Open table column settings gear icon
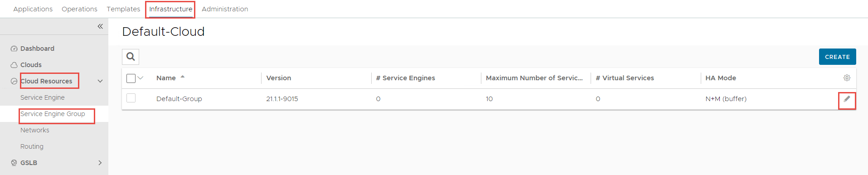The width and height of the screenshot is (868, 175). point(847,78)
